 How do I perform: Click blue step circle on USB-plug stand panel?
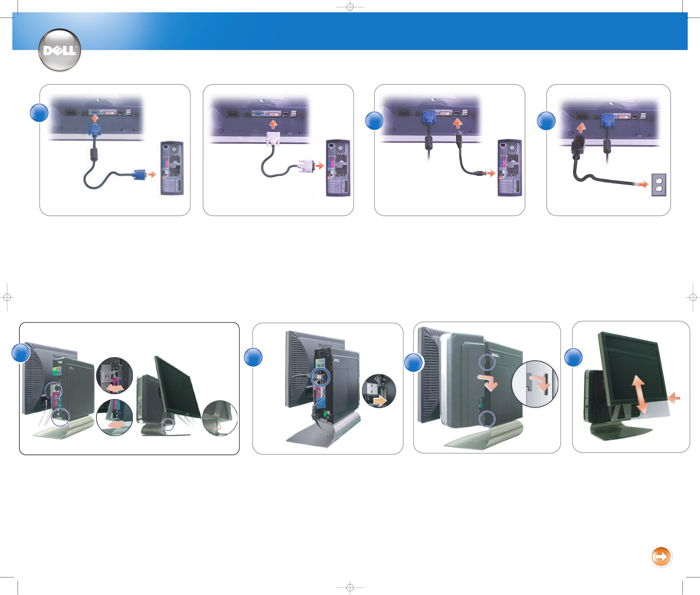click(x=253, y=357)
